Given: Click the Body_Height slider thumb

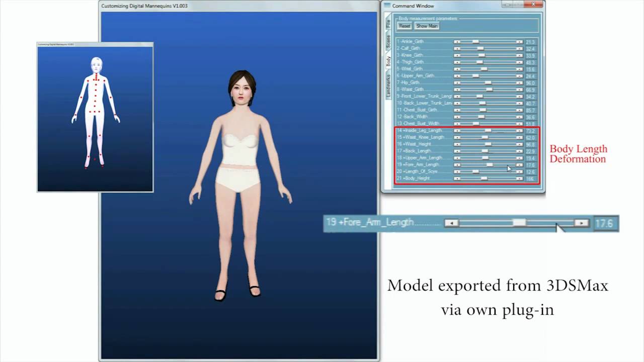Looking at the screenshot, I should (x=484, y=178).
